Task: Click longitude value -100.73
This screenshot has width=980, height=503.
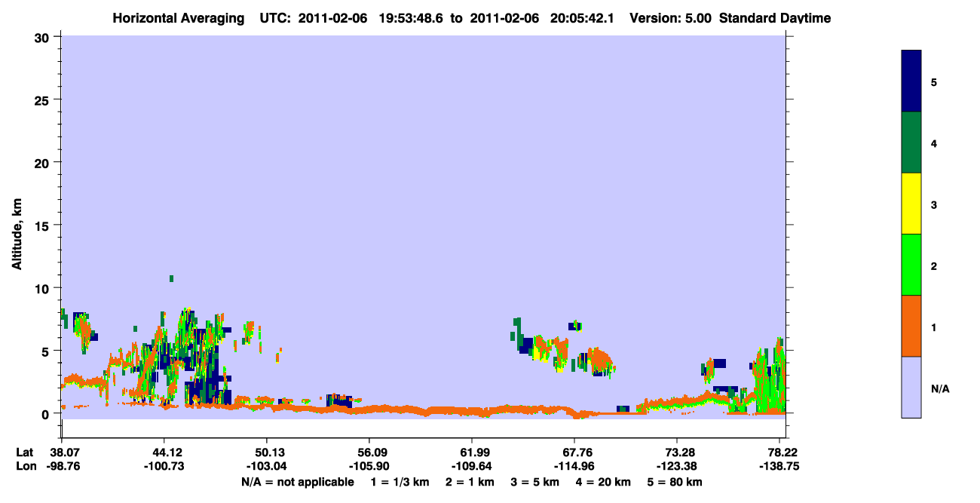Action: point(164,466)
